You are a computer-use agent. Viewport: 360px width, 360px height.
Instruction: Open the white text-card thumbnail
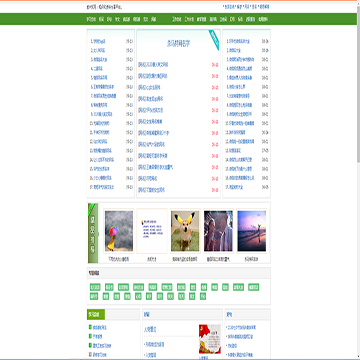(x=152, y=231)
